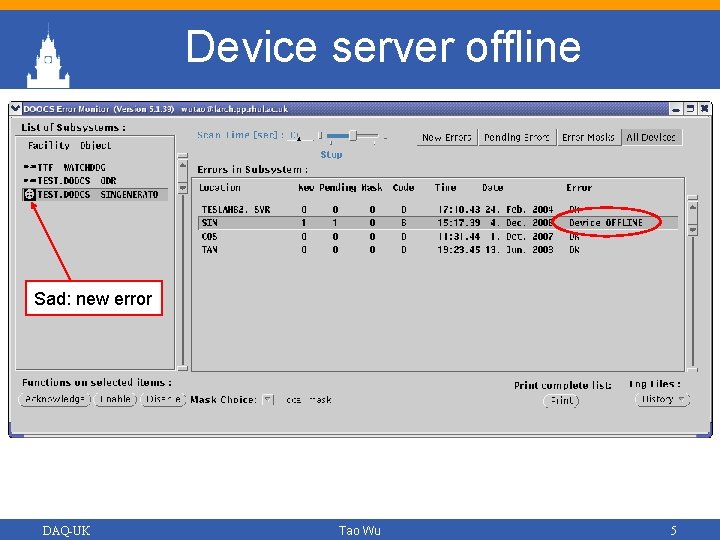Click the Acknowledge button
Screen dimensions: 720x540
pyautogui.click(x=55, y=399)
